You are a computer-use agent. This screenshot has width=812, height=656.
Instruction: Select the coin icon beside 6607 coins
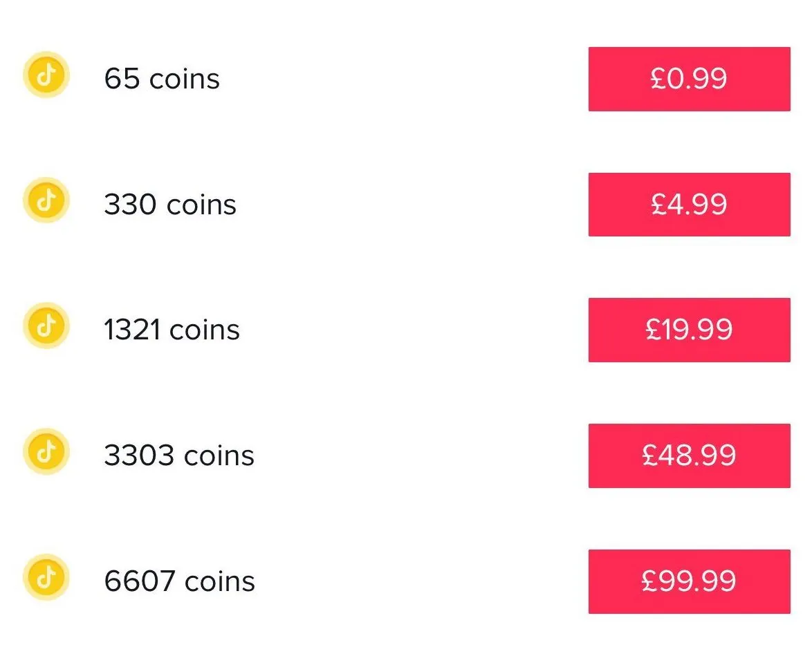pyautogui.click(x=46, y=577)
